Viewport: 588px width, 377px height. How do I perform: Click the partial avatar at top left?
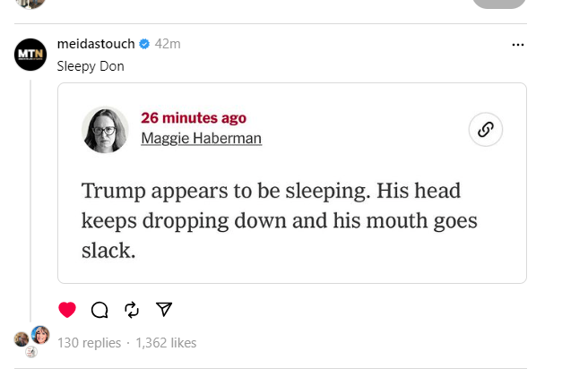coord(30,4)
